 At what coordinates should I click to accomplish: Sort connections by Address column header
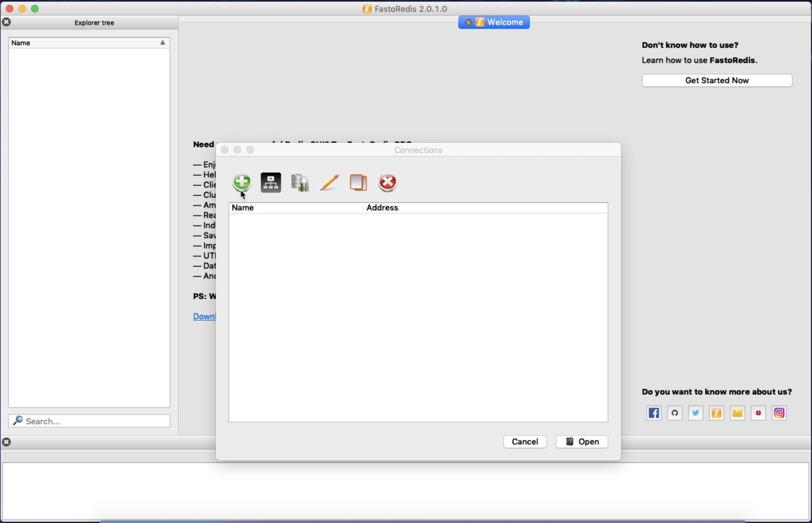coord(486,208)
